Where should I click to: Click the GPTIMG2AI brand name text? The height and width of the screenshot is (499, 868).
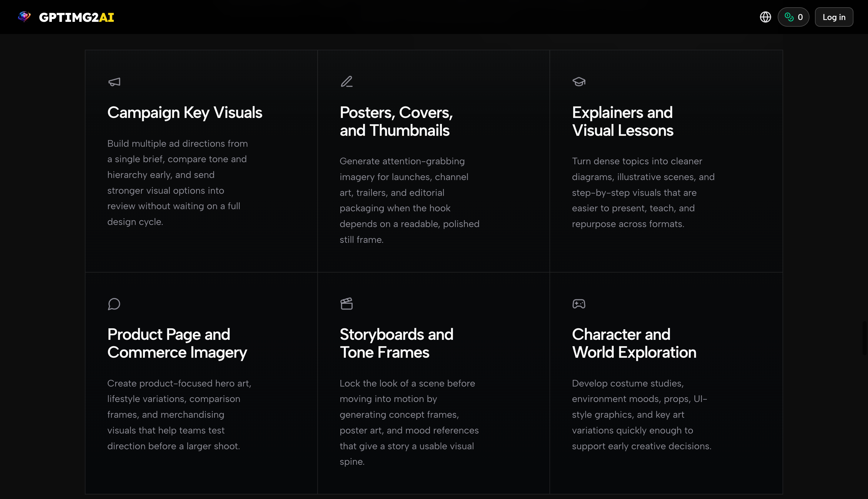coord(76,17)
